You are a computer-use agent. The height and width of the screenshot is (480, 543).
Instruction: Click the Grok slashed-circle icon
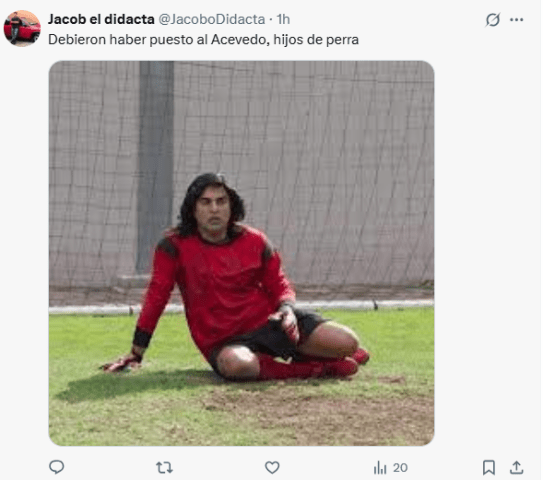(492, 20)
